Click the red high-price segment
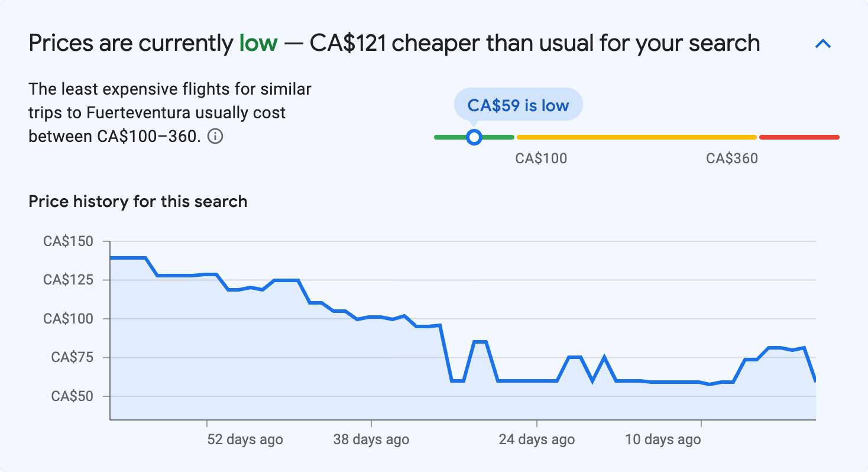Screen dimensions: 868x472 pos(799,137)
